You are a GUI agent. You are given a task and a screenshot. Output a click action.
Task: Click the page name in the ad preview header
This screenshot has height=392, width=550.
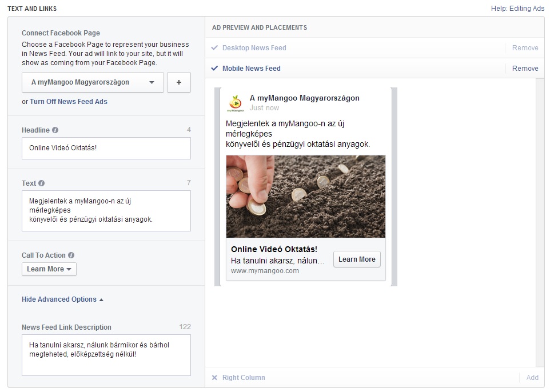tap(305, 98)
